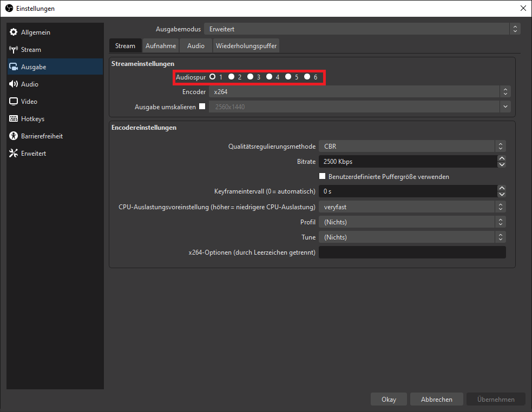
Task: Expand the Encoder x264 dropdown
Action: [x=360, y=92]
